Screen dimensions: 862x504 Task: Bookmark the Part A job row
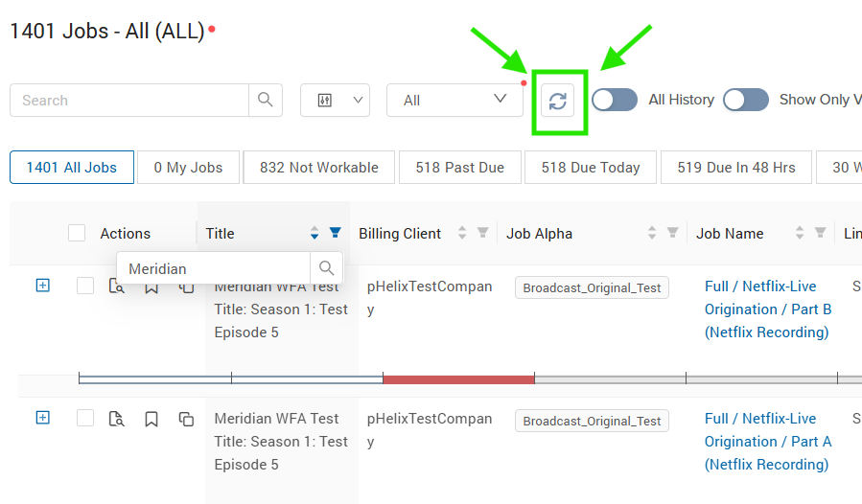pos(151,420)
